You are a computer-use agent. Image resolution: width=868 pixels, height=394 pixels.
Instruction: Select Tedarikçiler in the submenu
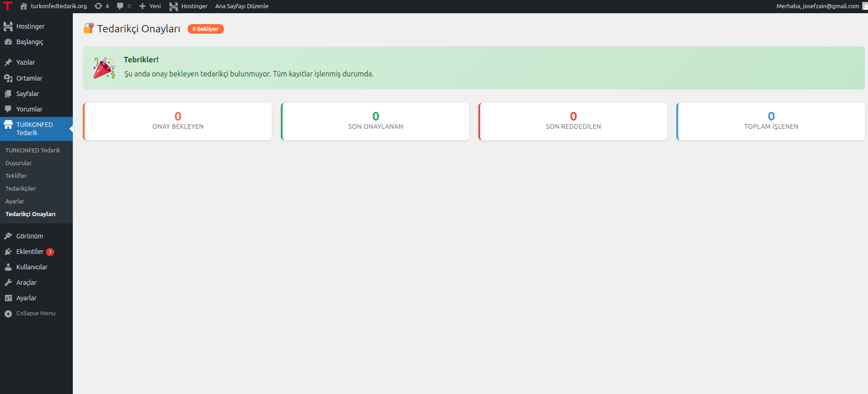[x=20, y=188]
